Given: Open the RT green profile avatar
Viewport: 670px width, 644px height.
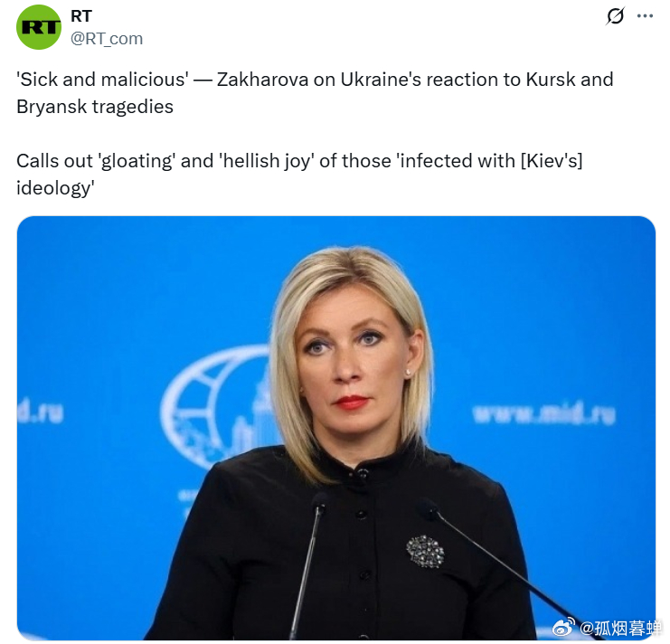Looking at the screenshot, I should [x=39, y=27].
